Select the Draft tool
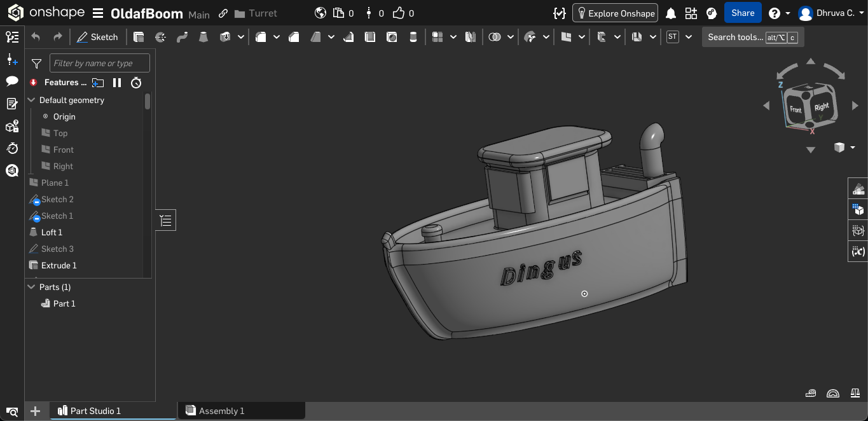The height and width of the screenshot is (421, 868). pos(315,37)
